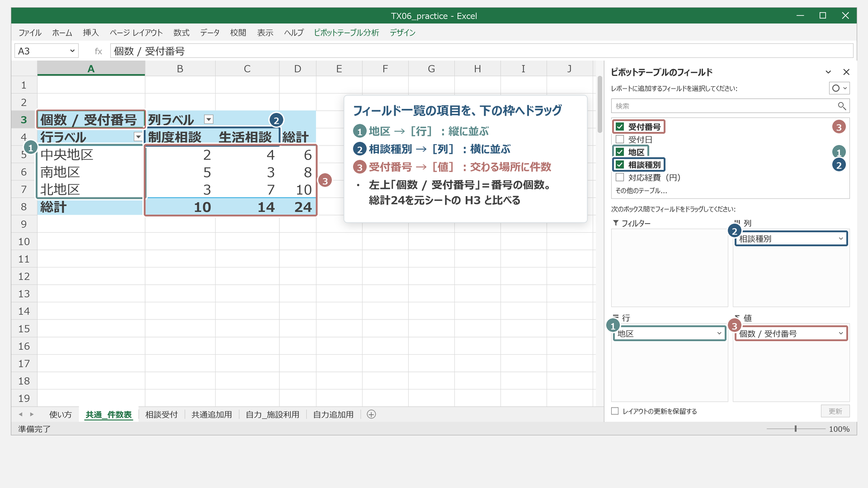Open the field pane tools gear menu
868x488 pixels.
coord(839,88)
